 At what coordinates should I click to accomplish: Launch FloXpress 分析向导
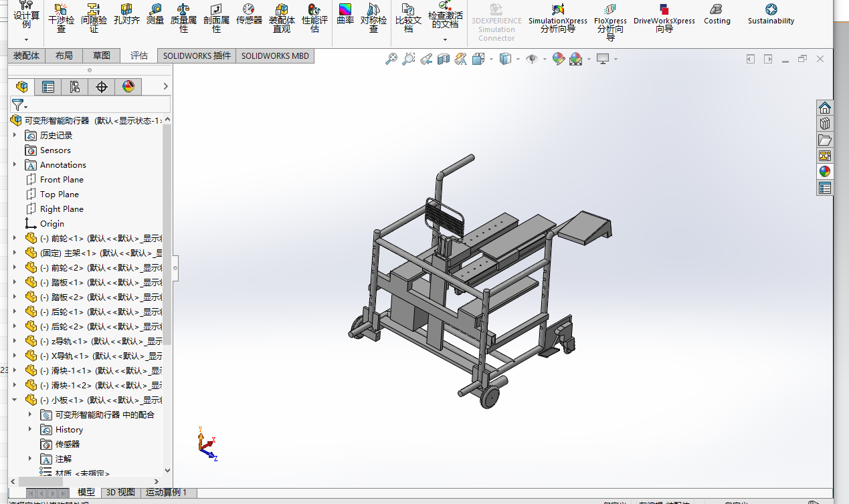pos(610,21)
